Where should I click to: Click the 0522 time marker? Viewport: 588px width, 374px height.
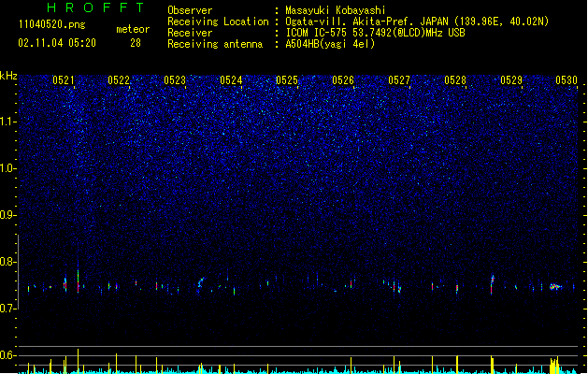pos(119,80)
